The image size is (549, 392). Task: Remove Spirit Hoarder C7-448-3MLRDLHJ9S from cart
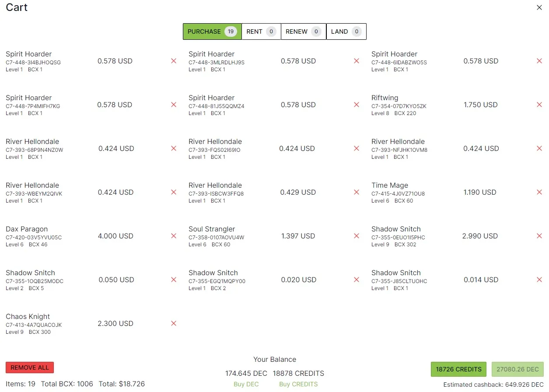(357, 61)
